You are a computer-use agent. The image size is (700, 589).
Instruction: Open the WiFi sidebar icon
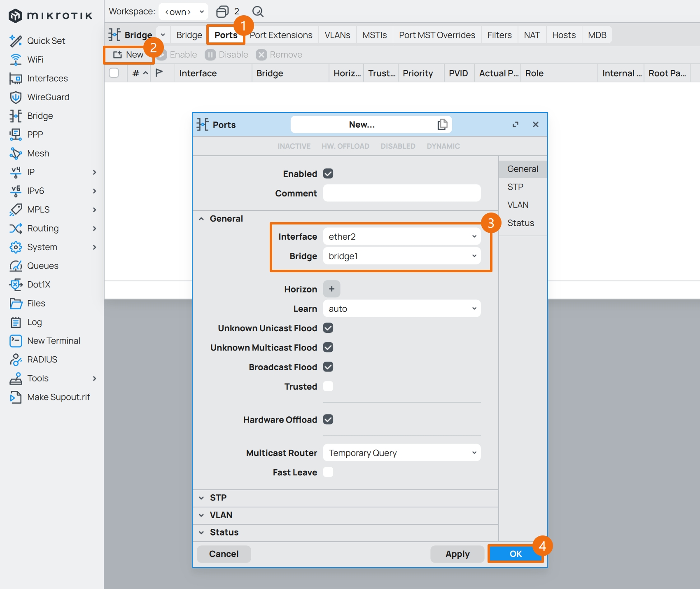coord(16,60)
